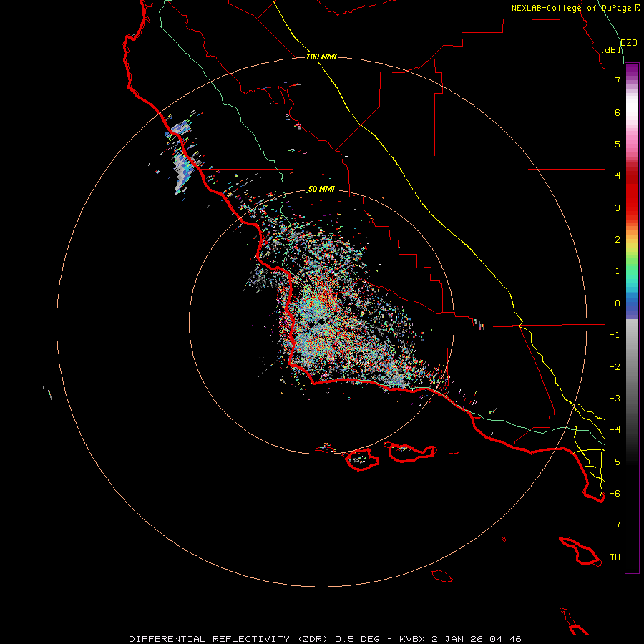Click the "-1" value on the dB scale
Screen dimensions: 644x644
pyautogui.click(x=615, y=335)
